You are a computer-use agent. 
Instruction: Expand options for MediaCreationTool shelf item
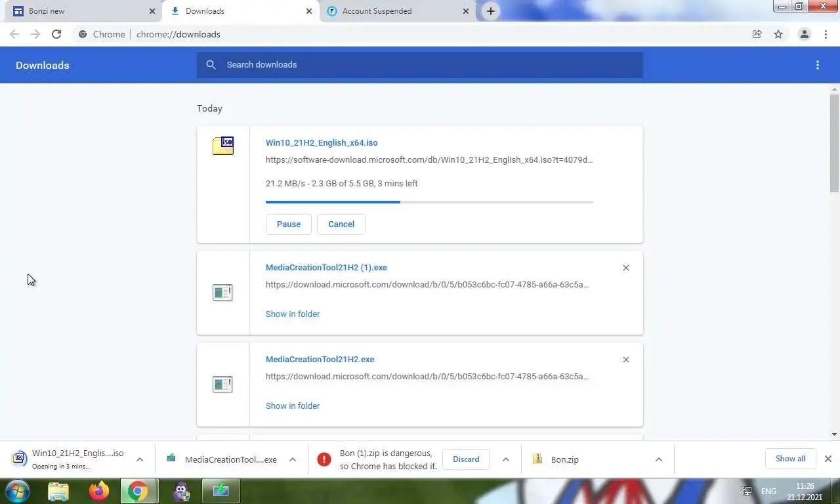[x=293, y=459]
